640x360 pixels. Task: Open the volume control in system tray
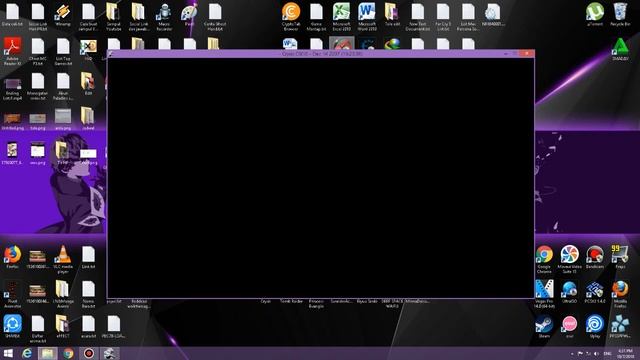pos(596,353)
